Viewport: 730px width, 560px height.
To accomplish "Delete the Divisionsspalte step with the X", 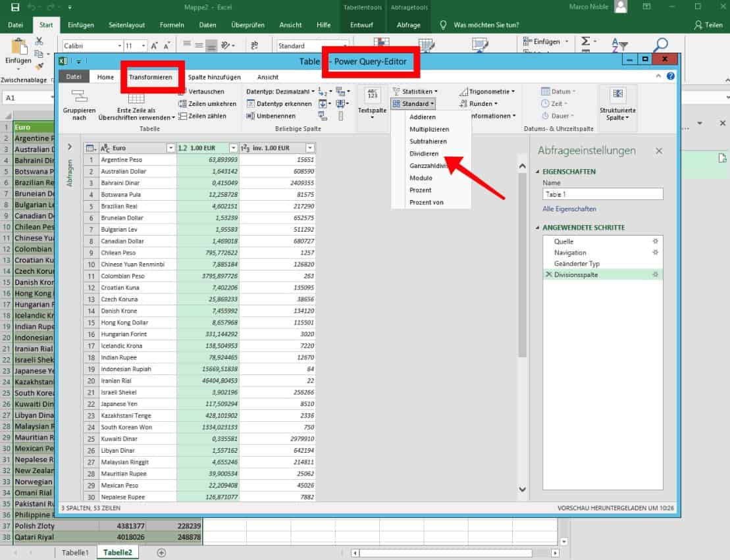I will pyautogui.click(x=548, y=274).
